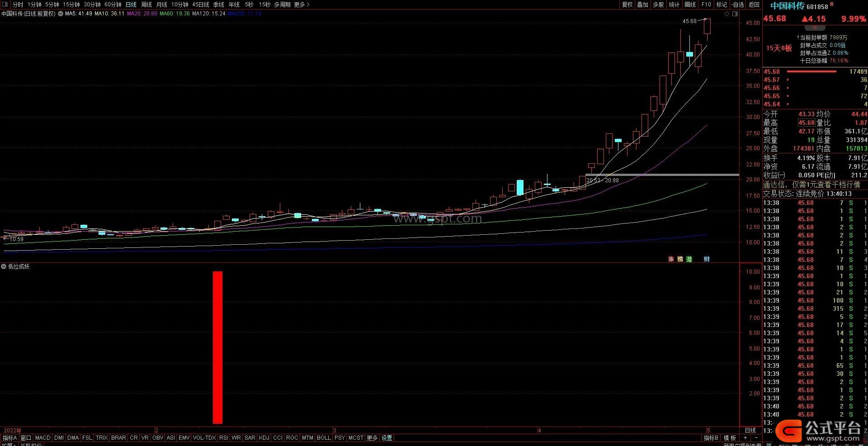Select the 年线 yearly period

point(234,5)
